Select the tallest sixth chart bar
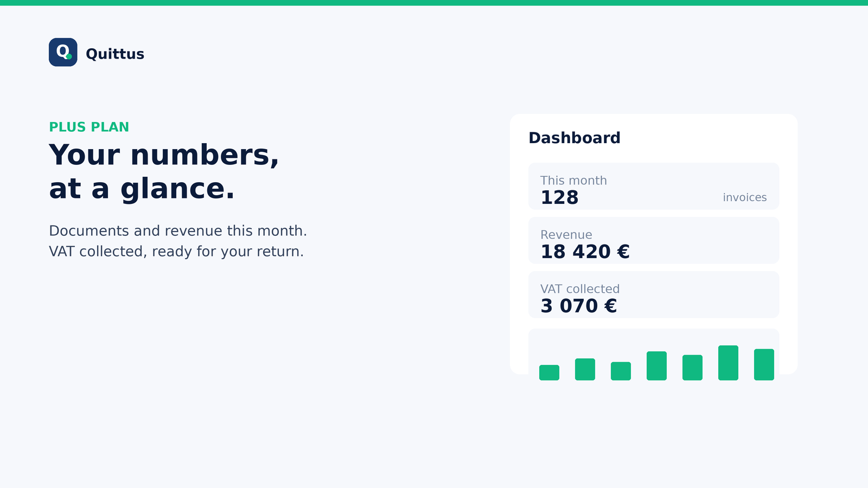Image resolution: width=868 pixels, height=488 pixels. pyautogui.click(x=728, y=363)
